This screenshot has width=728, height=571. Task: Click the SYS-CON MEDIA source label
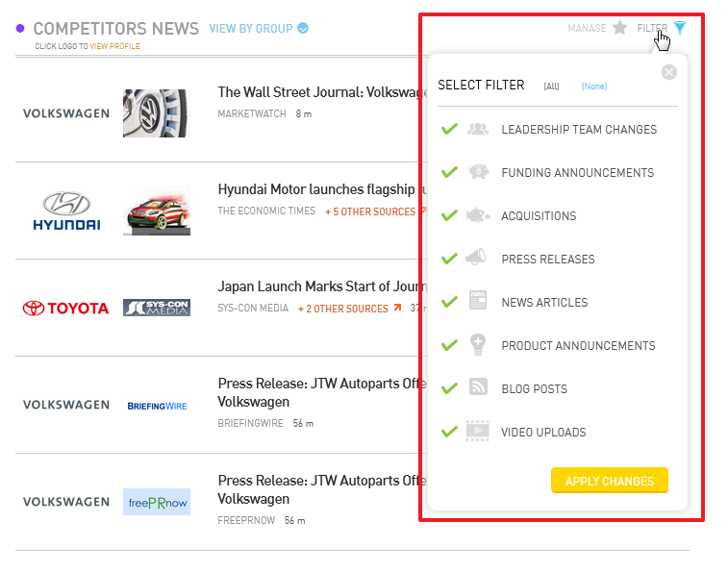point(253,308)
